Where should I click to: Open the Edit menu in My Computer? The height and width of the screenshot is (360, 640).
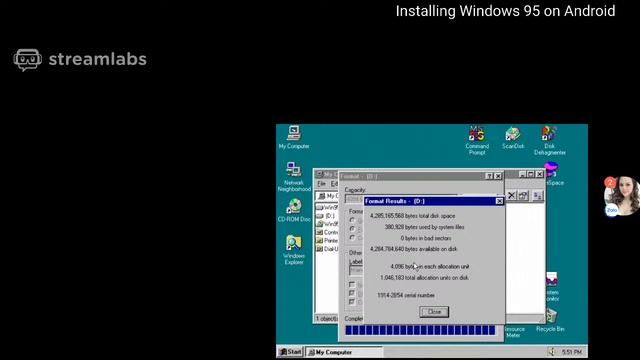click(334, 184)
